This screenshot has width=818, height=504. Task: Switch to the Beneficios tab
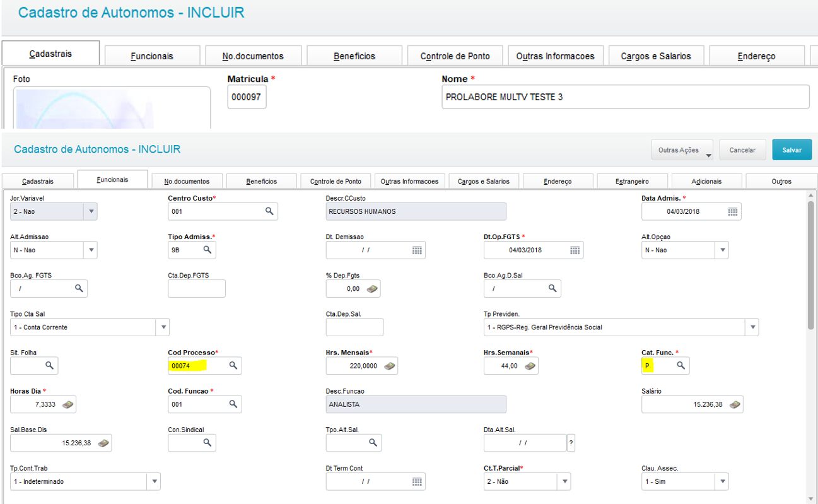click(262, 182)
